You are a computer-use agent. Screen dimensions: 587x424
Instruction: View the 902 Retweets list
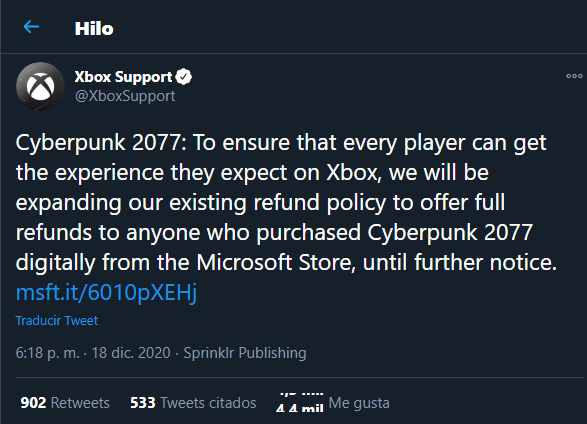[x=65, y=403]
